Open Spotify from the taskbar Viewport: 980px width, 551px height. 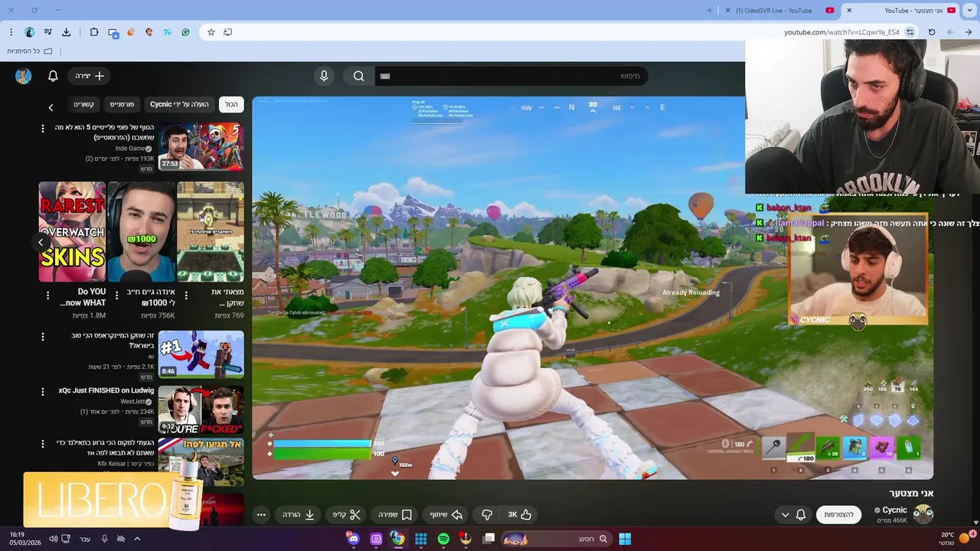point(443,539)
